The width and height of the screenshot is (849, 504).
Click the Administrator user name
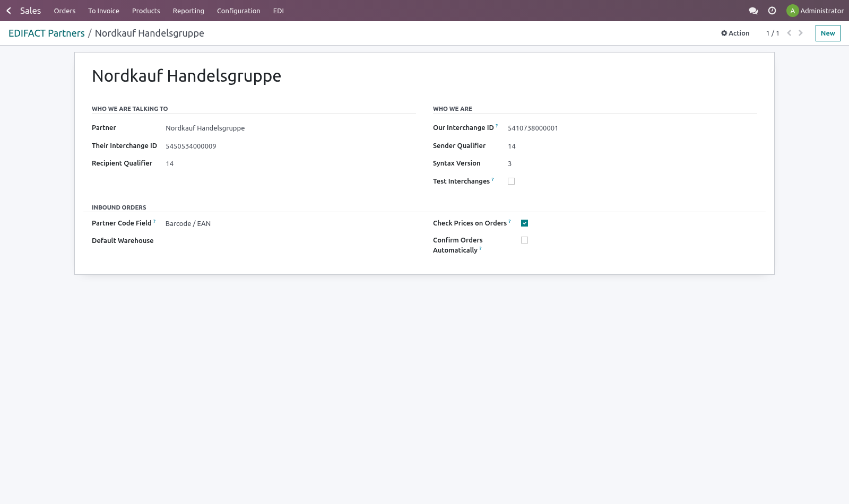[822, 11]
